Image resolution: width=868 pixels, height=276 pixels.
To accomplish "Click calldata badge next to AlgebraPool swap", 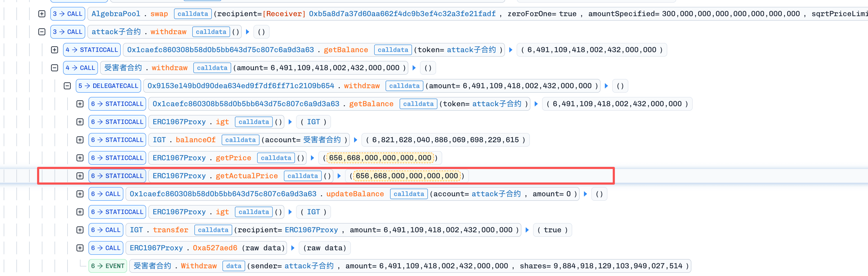I will click(193, 14).
